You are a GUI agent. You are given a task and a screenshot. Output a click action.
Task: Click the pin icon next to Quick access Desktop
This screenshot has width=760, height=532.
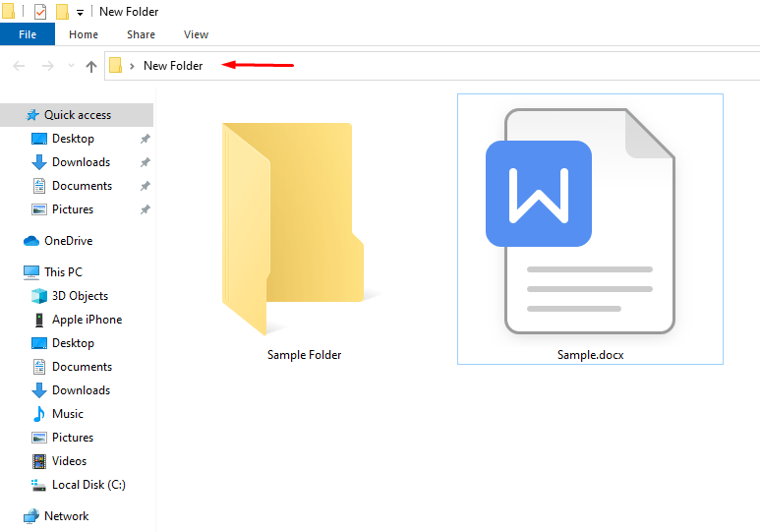(x=145, y=139)
